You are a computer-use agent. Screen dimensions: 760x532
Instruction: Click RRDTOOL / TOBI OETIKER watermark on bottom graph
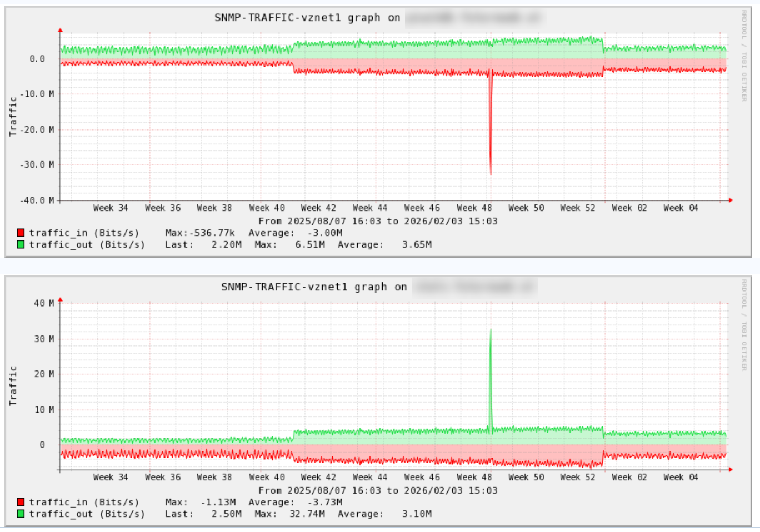tap(744, 325)
